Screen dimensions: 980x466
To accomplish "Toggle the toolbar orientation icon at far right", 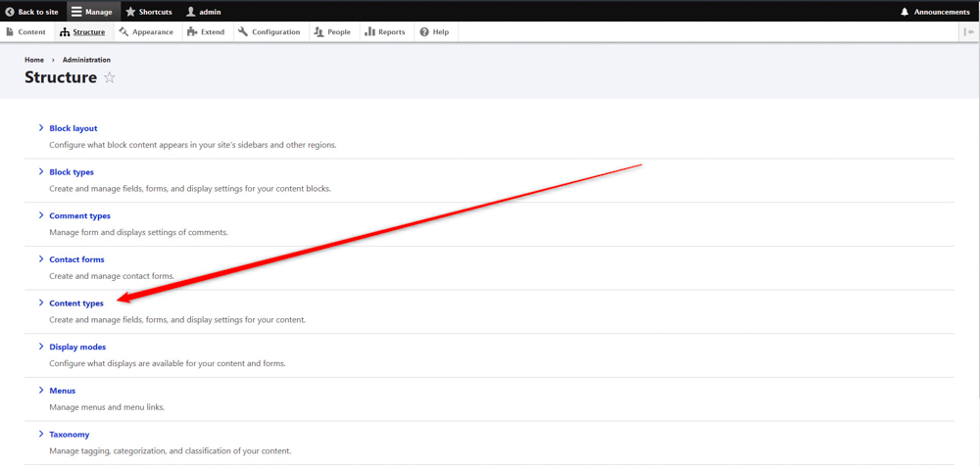I will (x=969, y=32).
